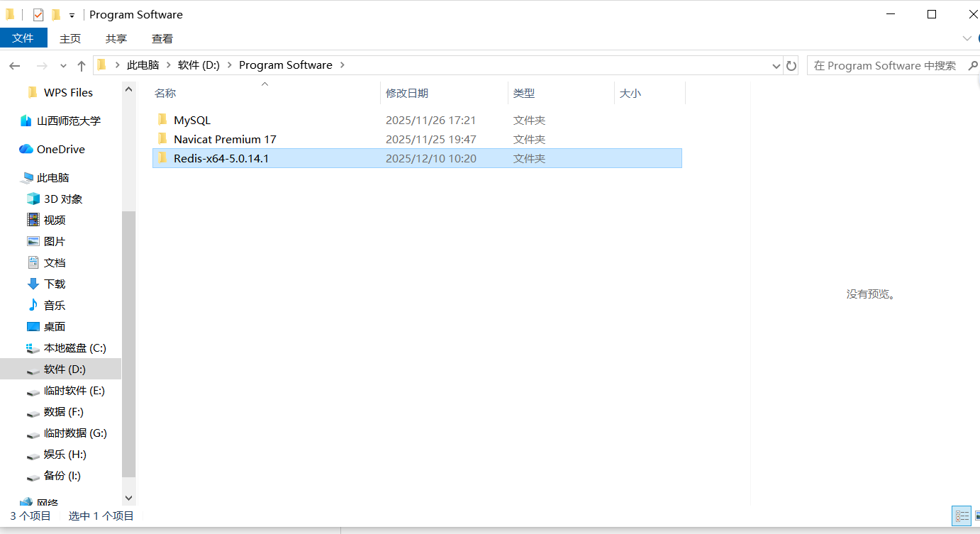Screen dimensions: 980x534
Task: Click the 下载 download arrow icon
Action: pyautogui.click(x=33, y=284)
